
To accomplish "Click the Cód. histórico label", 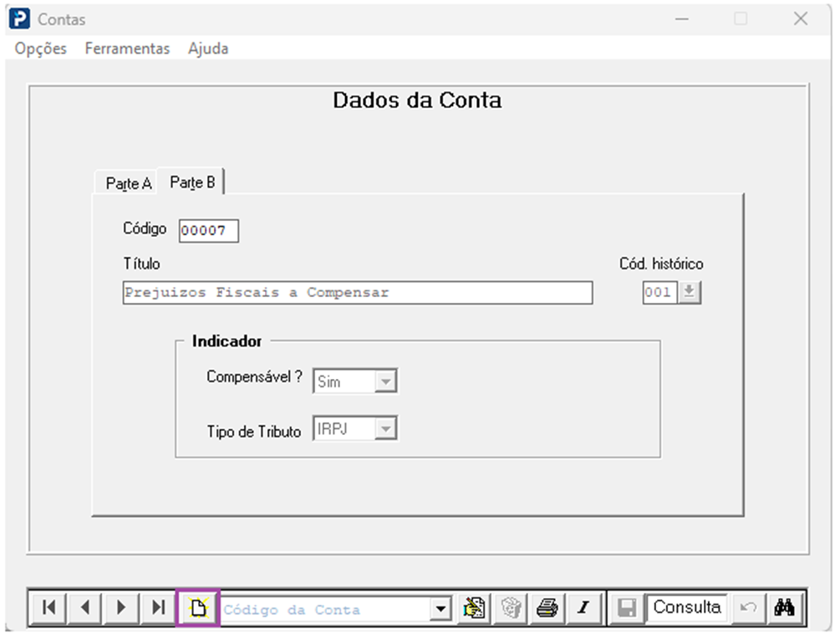I will (x=661, y=263).
